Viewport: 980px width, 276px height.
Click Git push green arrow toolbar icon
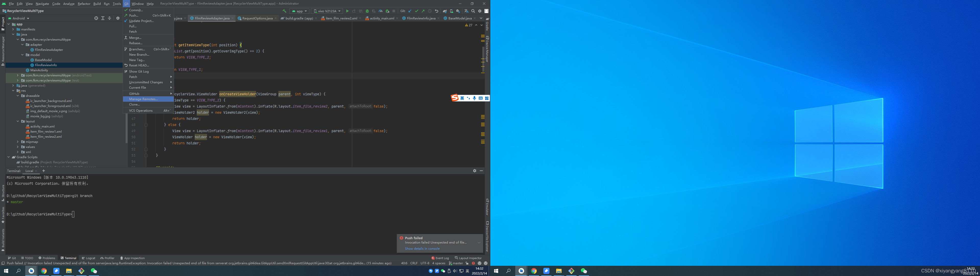coord(423,11)
